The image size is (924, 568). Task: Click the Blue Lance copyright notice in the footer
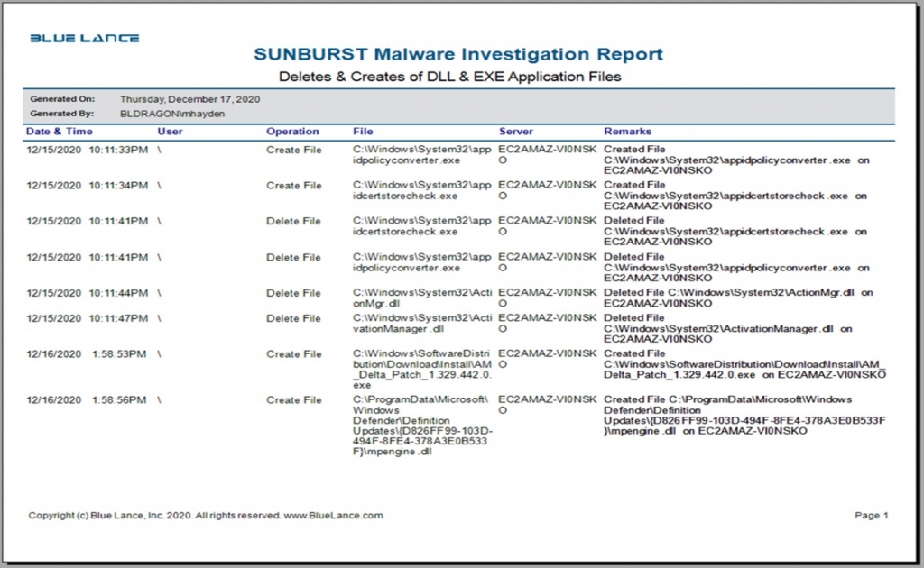(155, 515)
